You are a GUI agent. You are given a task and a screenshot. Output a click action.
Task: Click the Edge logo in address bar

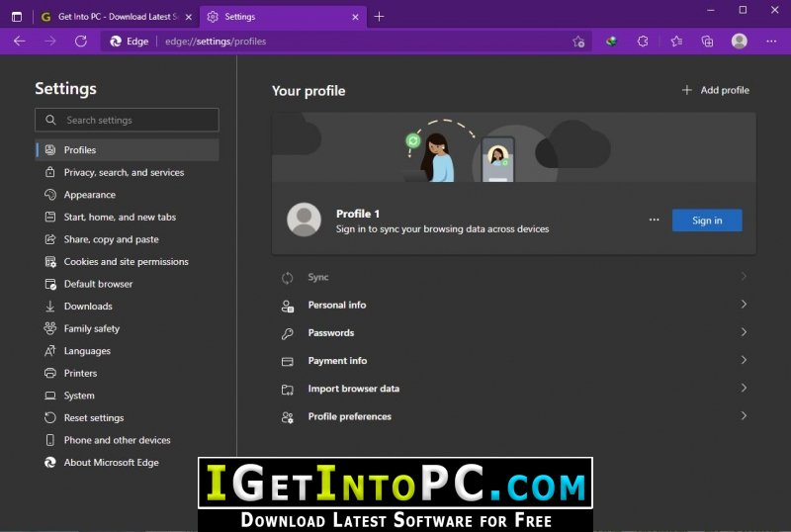[116, 42]
